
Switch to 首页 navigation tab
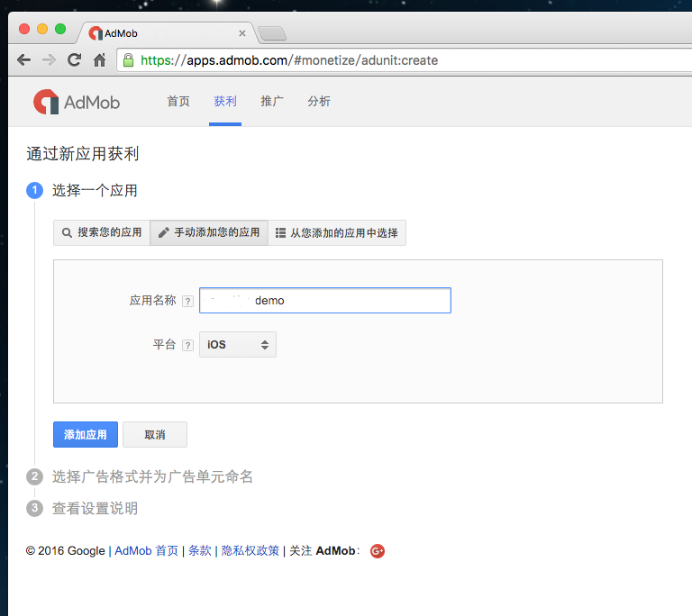(x=178, y=101)
